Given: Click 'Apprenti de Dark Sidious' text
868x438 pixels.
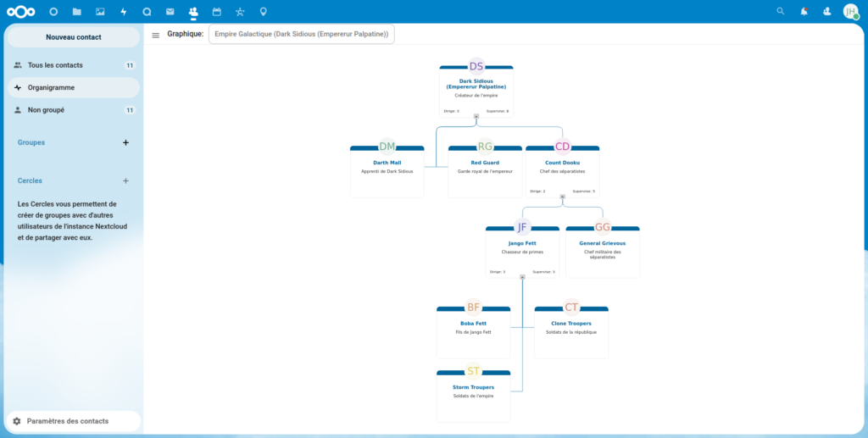Looking at the screenshot, I should (387, 171).
